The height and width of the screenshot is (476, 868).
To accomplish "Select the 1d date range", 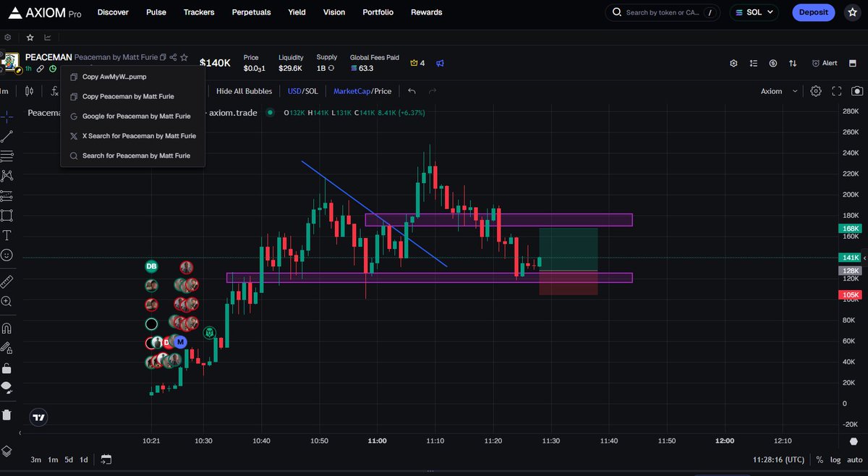I will coord(84,459).
